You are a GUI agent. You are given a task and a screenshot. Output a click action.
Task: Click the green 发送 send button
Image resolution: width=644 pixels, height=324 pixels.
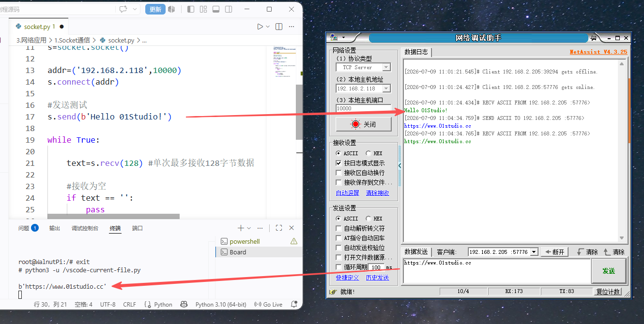609,271
